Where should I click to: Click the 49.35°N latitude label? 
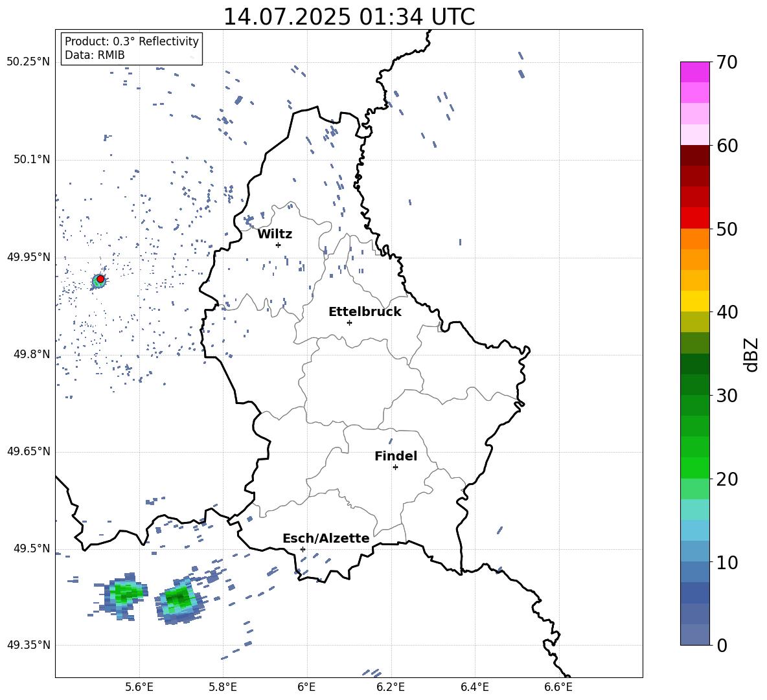pyautogui.click(x=29, y=645)
